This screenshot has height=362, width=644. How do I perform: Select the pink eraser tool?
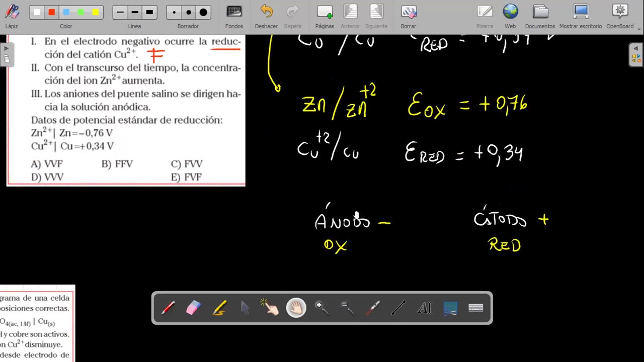click(194, 308)
